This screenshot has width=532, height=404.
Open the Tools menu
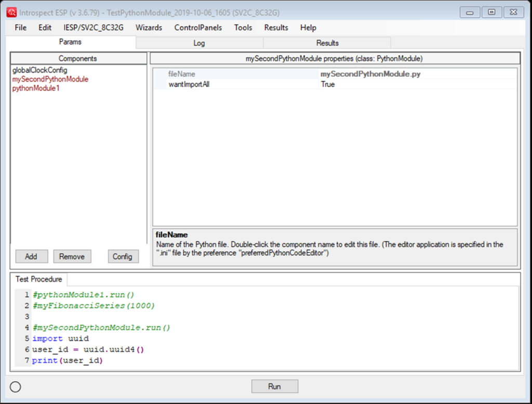pos(243,28)
